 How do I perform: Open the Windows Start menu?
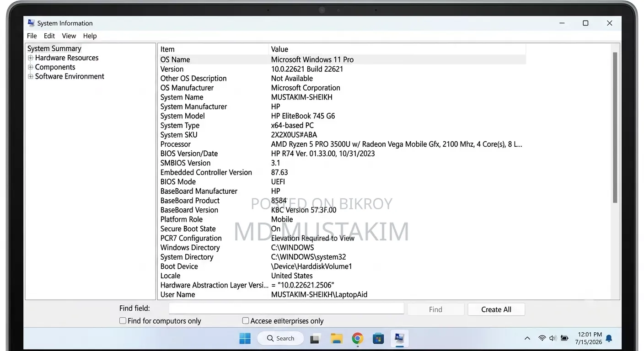tap(245, 338)
